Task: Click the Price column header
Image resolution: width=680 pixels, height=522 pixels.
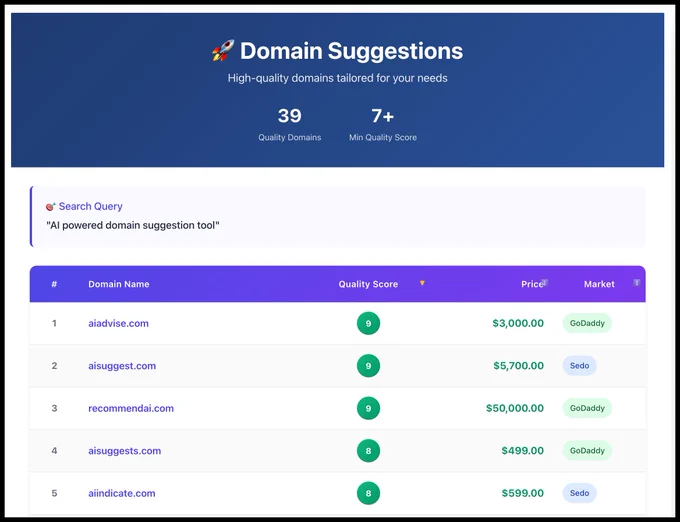Action: click(532, 284)
